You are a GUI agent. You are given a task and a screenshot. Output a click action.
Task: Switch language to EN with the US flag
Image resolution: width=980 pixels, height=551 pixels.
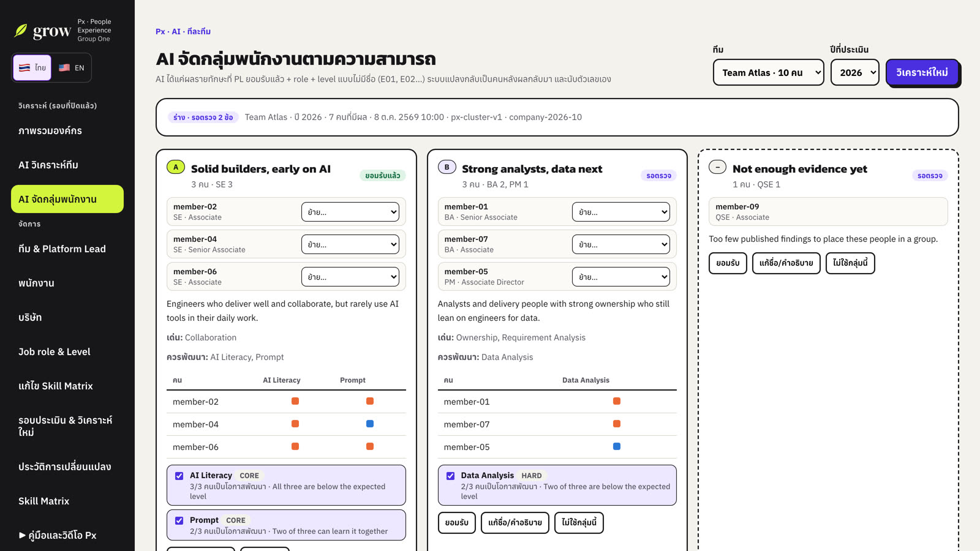[x=72, y=68]
